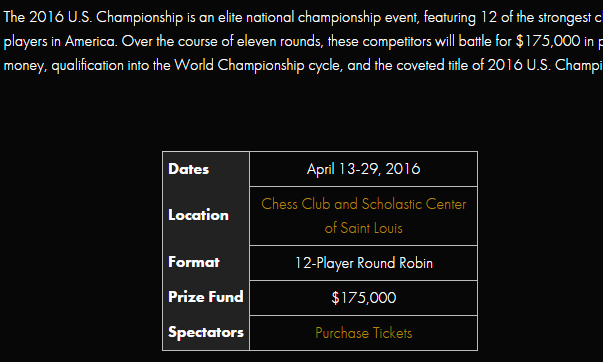Select the Spectators label cell

(206, 333)
